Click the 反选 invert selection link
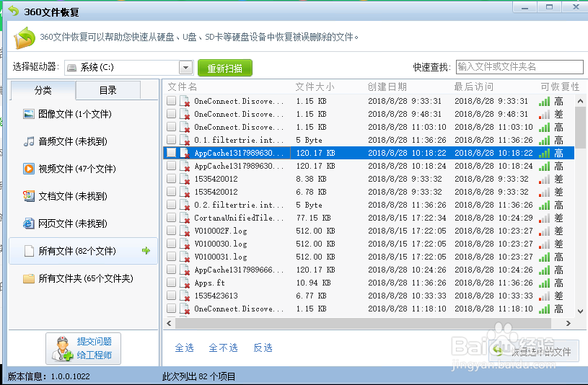 [x=263, y=348]
